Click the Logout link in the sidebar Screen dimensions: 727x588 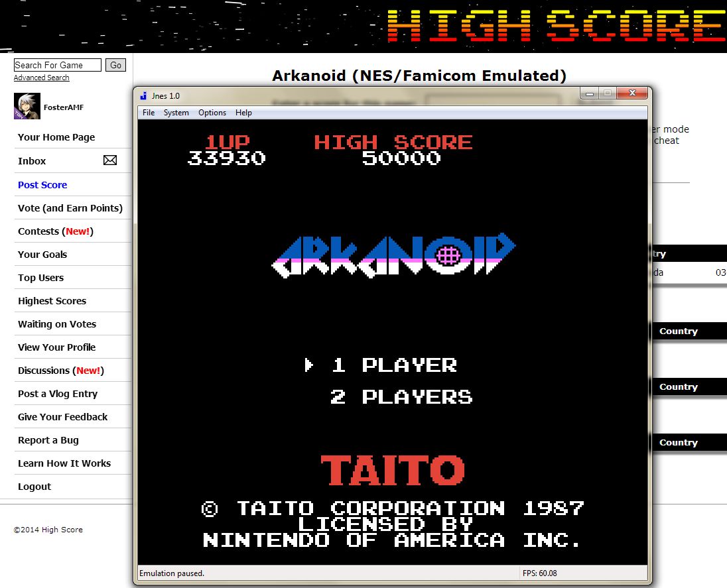[34, 487]
